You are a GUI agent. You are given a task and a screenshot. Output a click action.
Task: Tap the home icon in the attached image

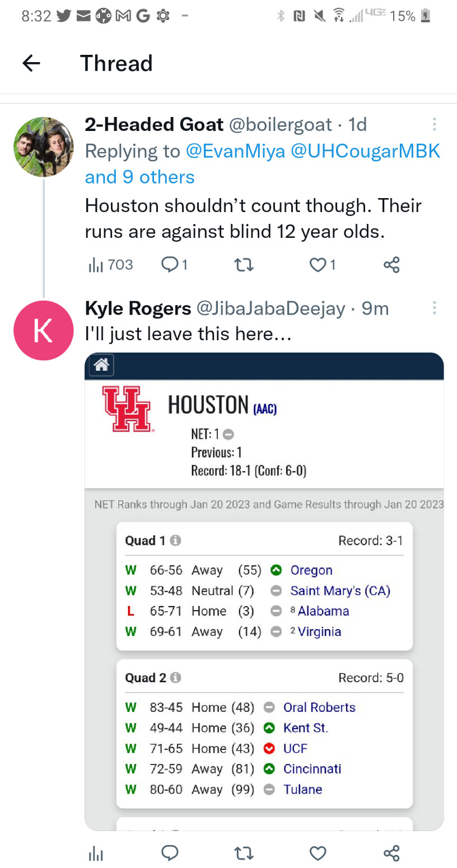[x=101, y=365]
